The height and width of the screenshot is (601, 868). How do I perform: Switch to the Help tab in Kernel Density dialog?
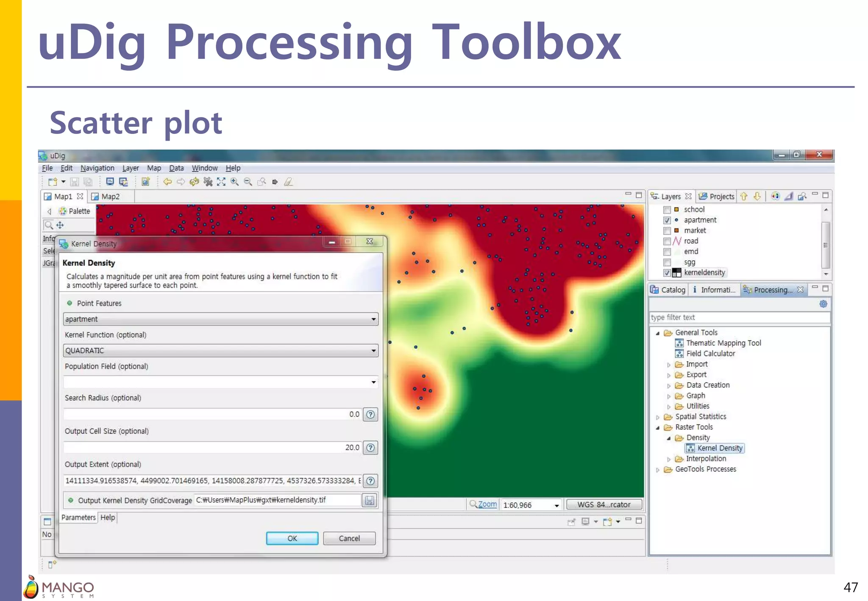point(108,518)
